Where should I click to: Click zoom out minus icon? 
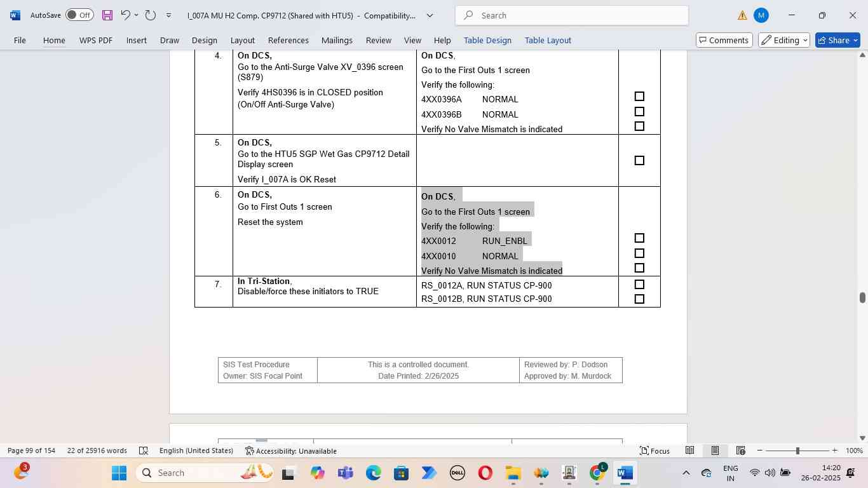(x=759, y=451)
